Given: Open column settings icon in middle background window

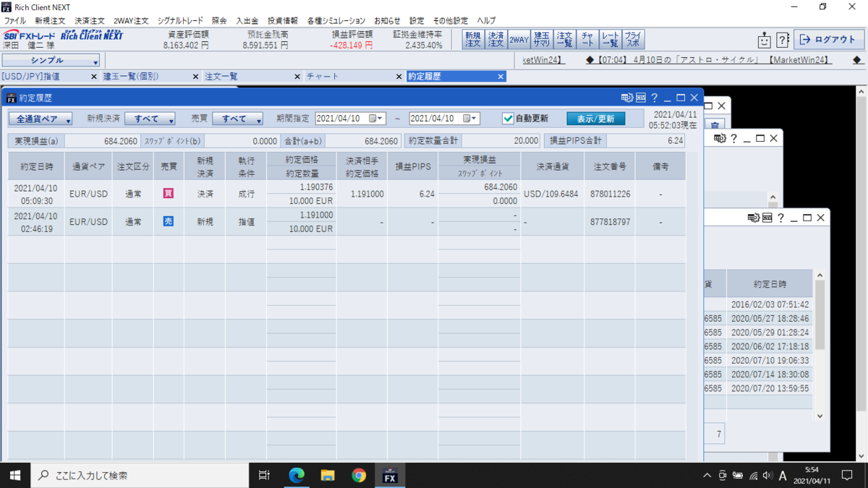Looking at the screenshot, I should [720, 138].
